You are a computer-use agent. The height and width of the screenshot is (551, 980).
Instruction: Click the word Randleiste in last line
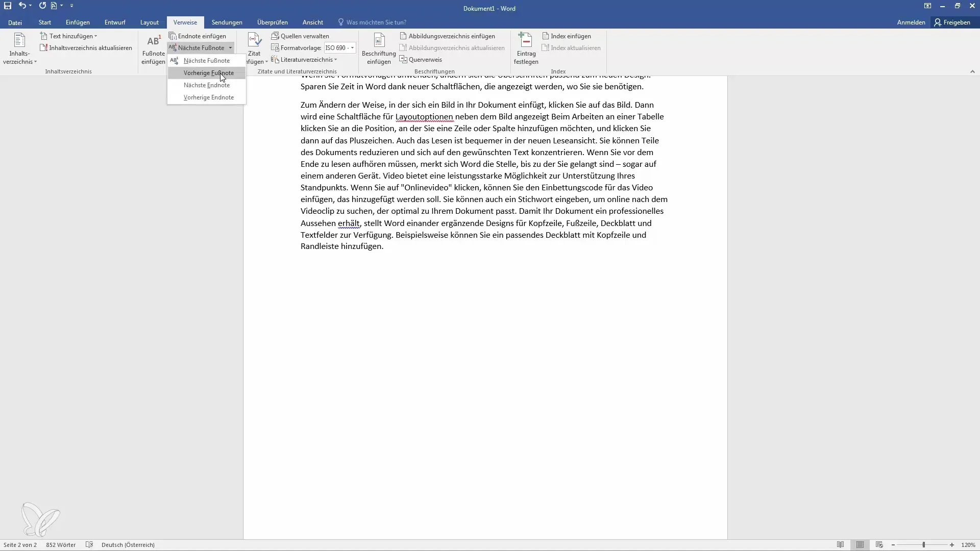click(x=320, y=246)
